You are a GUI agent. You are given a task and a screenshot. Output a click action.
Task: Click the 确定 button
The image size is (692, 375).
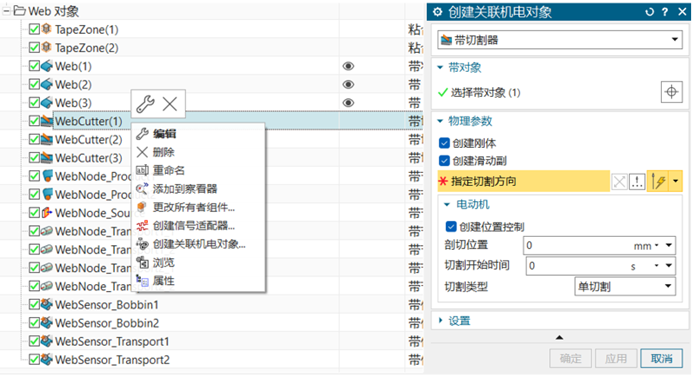pyautogui.click(x=570, y=358)
